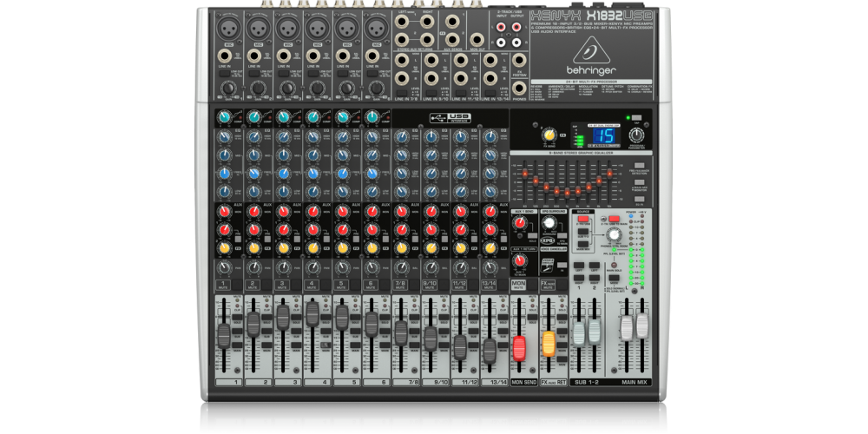Click the channel 1 gain knob
Image resolution: width=868 pixels, height=434 pixels.
[x=227, y=88]
